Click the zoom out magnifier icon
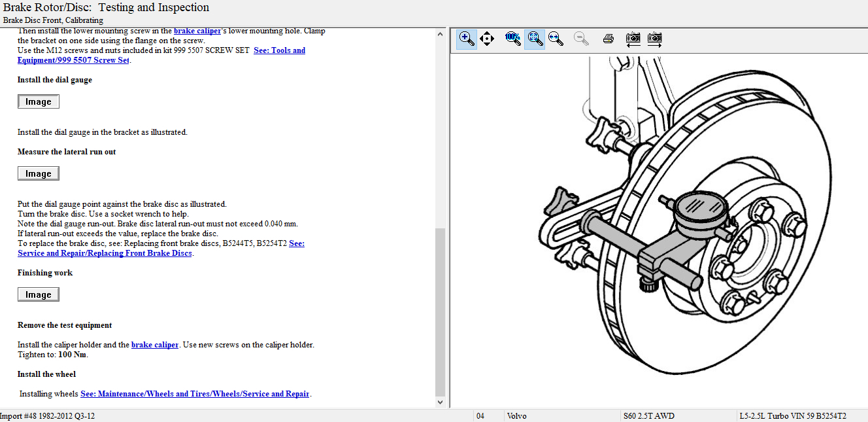This screenshot has height=422, width=868. (x=581, y=39)
